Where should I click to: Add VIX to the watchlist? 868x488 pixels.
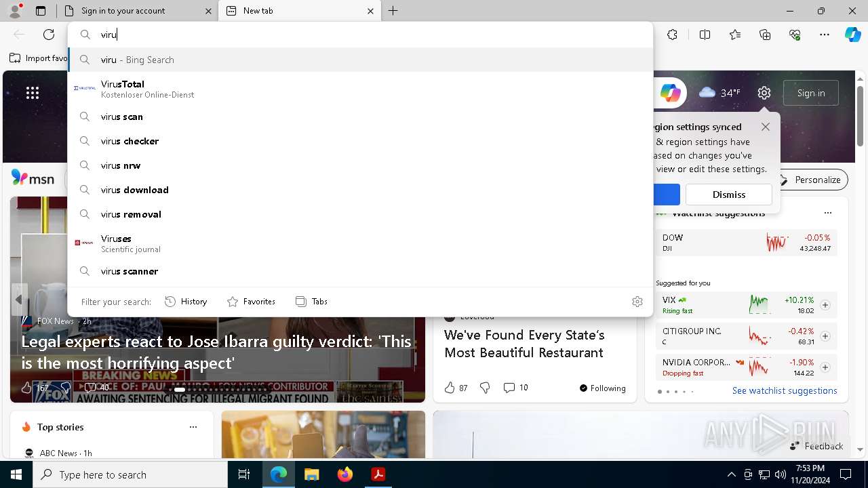(x=825, y=305)
